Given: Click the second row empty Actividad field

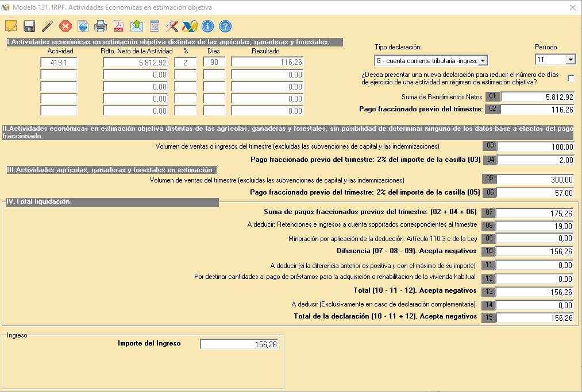Looking at the screenshot, I should [59, 75].
